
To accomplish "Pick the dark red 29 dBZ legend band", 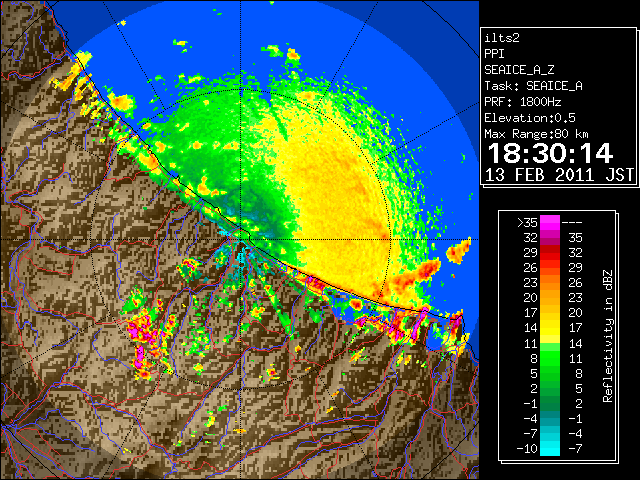I will click(550, 252).
